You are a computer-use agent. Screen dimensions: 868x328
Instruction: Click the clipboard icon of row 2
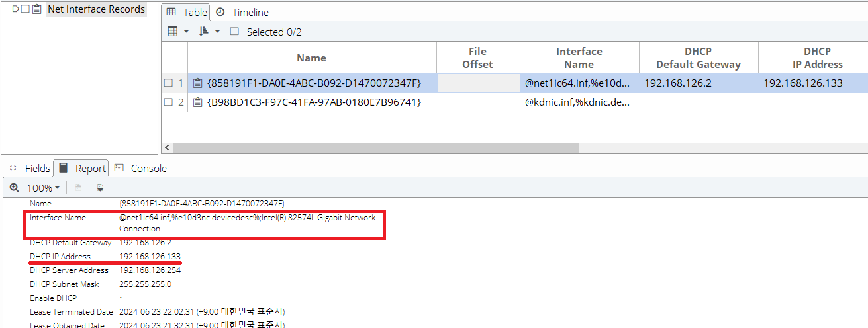[x=197, y=102]
